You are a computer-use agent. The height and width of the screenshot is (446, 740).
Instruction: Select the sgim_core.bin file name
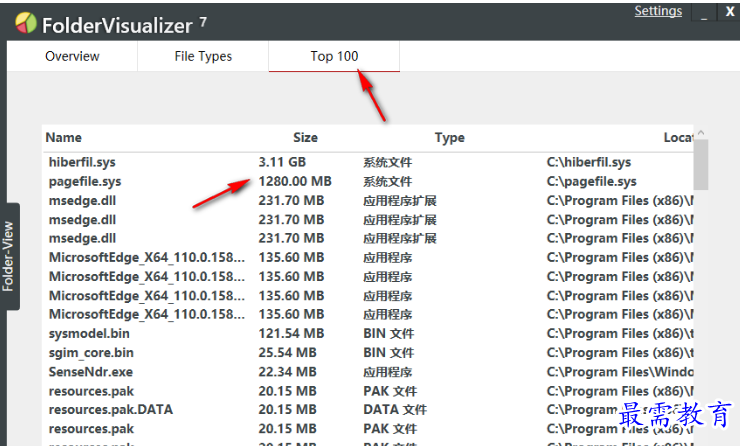[91, 353]
